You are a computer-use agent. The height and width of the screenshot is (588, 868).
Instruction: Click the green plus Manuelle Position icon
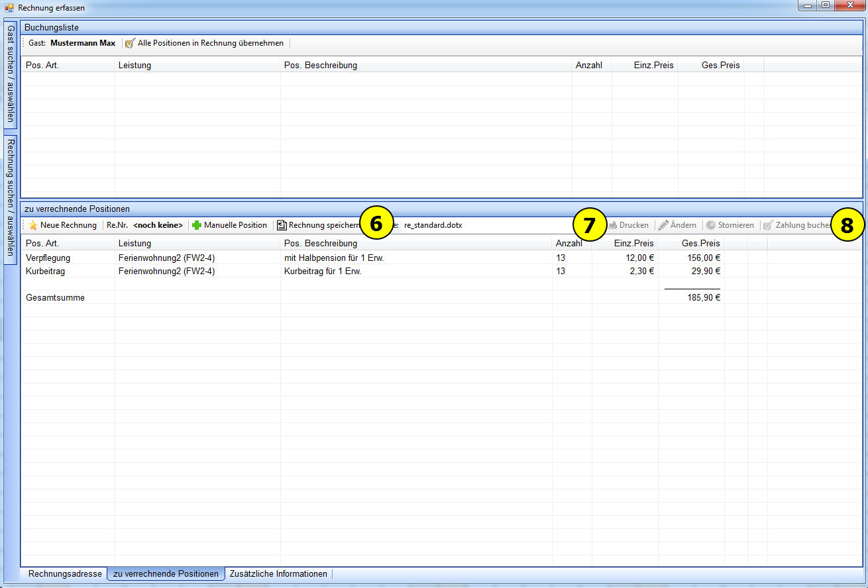pos(197,225)
